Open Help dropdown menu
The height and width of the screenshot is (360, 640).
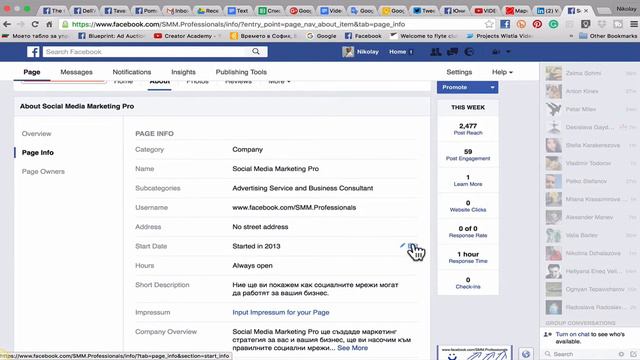(502, 72)
